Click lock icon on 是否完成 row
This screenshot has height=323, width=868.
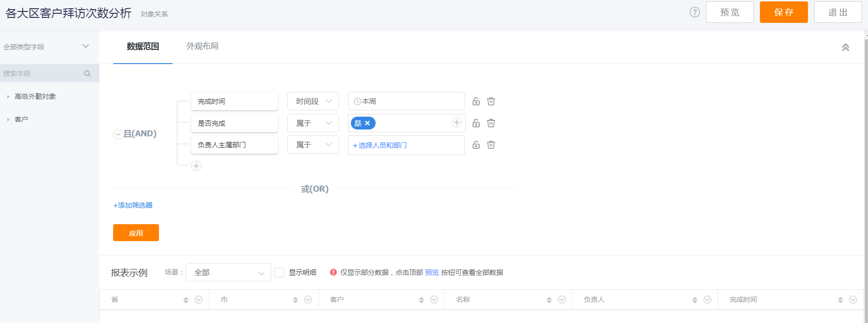[476, 123]
